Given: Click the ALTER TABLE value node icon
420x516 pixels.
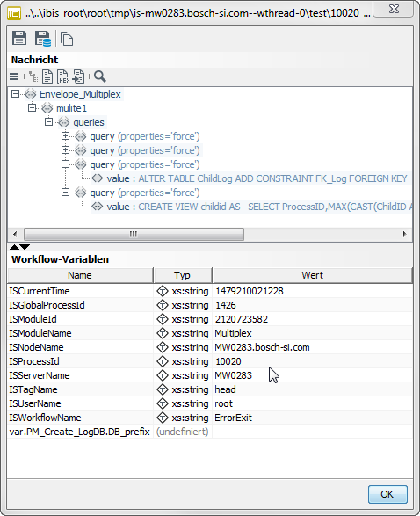Looking at the screenshot, I should (97, 178).
